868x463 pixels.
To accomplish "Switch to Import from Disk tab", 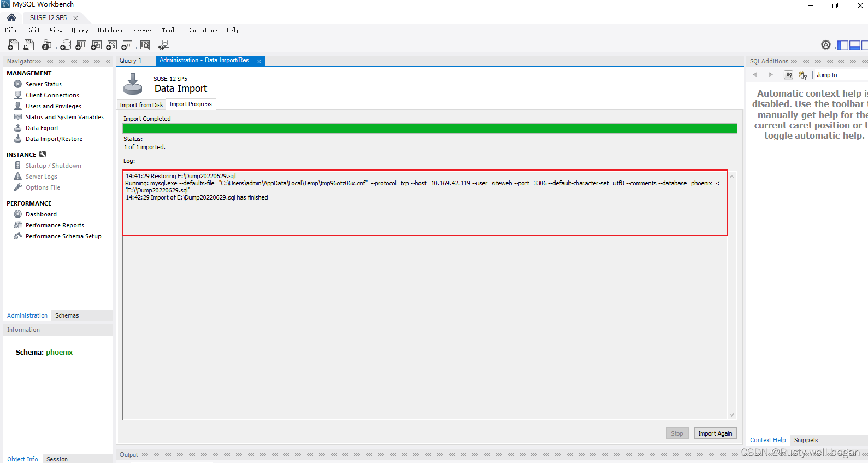I will tap(141, 105).
